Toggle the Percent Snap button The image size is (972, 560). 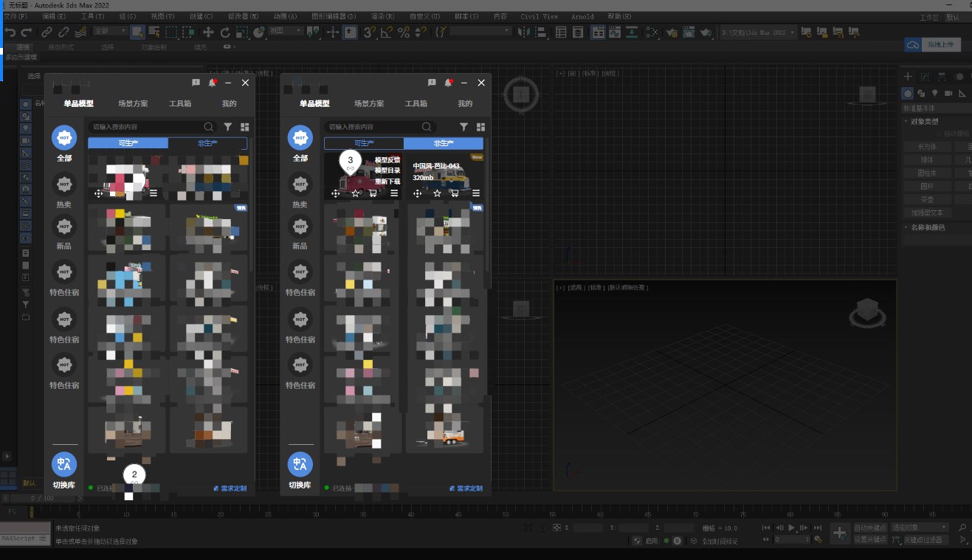tap(404, 32)
